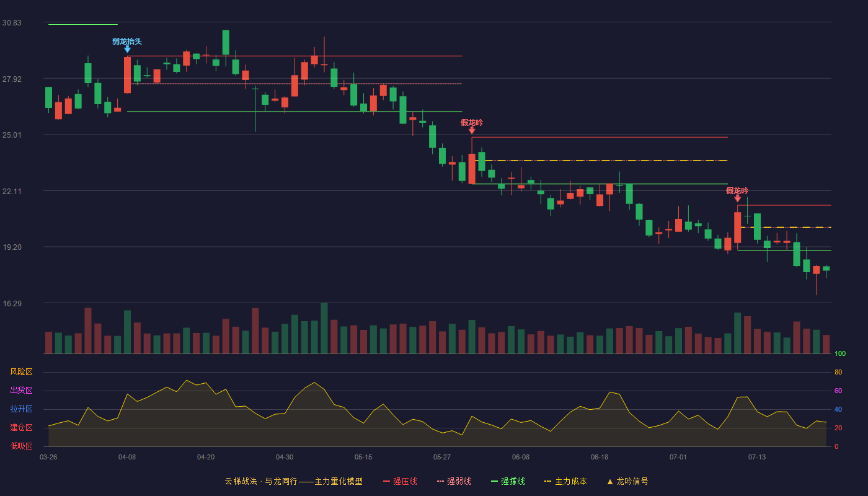
Task: Click the 06-08 date label
Action: [521, 457]
